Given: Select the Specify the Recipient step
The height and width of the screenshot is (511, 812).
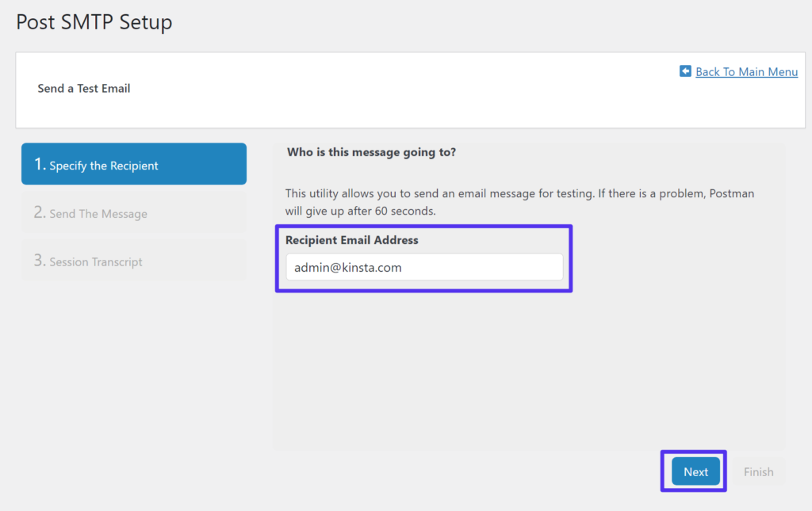Looking at the screenshot, I should tap(133, 165).
